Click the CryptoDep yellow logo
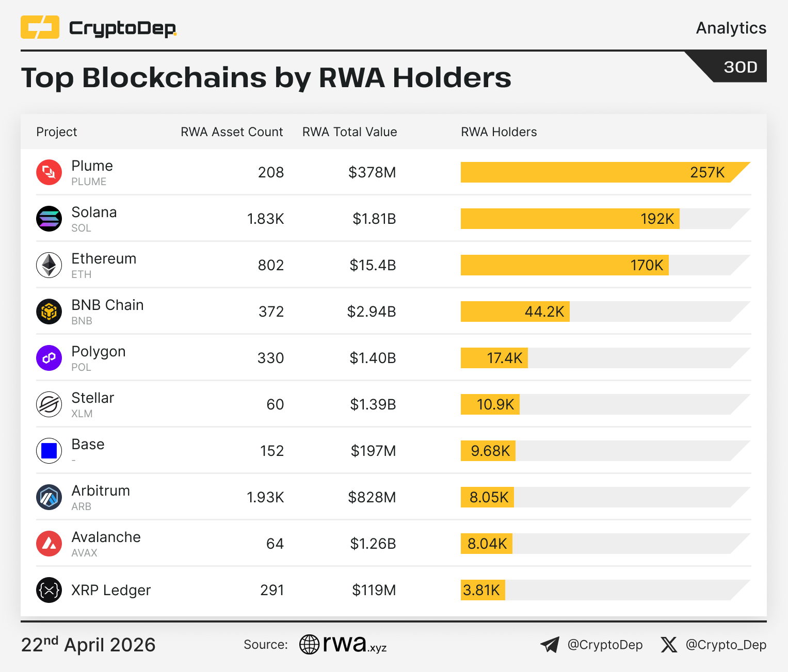Viewport: 788px width, 672px height. [x=40, y=27]
